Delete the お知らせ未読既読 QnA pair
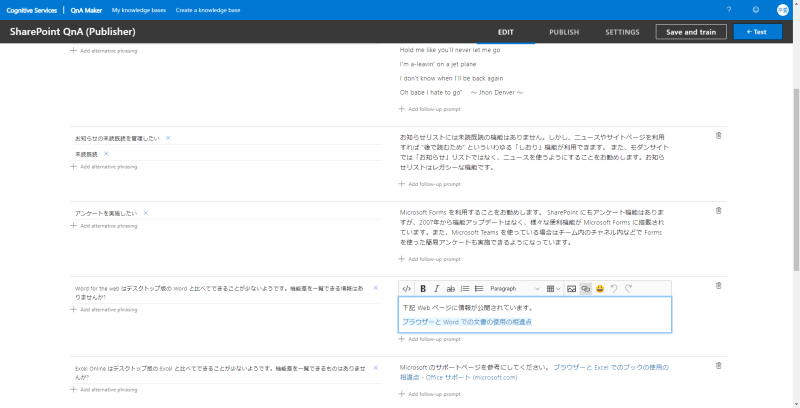This screenshot has height=408, width=800. point(718,136)
